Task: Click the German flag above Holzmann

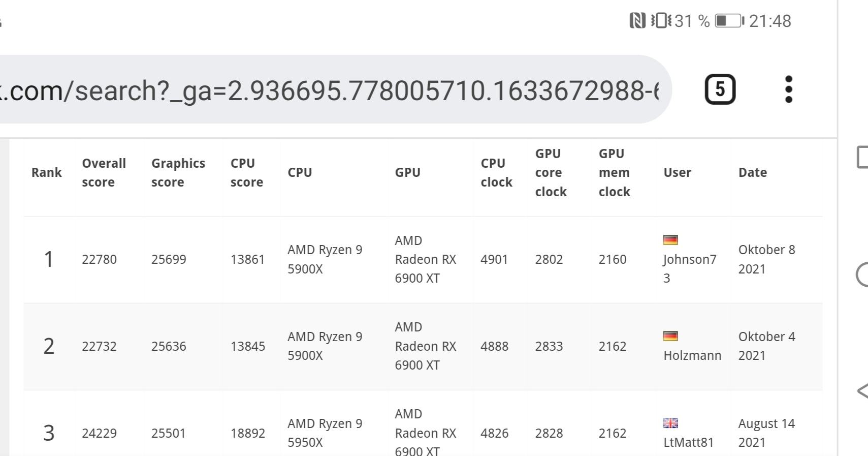Action: point(670,336)
